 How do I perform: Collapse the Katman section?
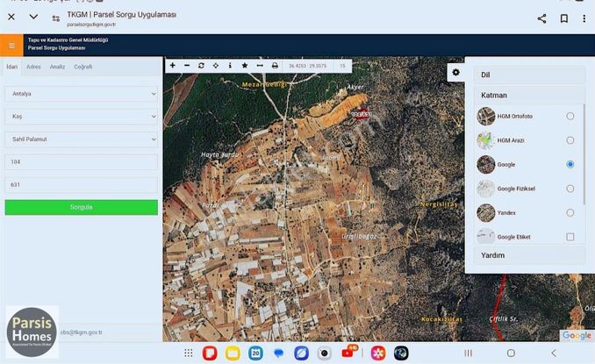point(530,96)
